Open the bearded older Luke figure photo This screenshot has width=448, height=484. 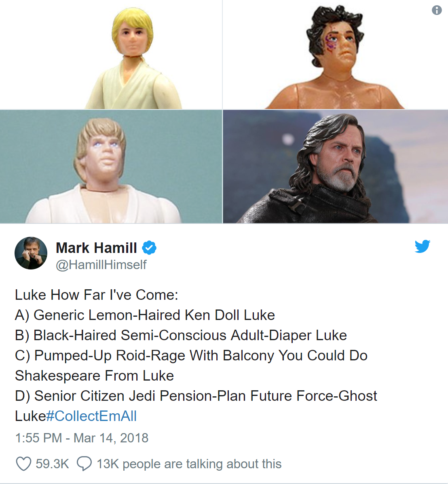pyautogui.click(x=336, y=166)
